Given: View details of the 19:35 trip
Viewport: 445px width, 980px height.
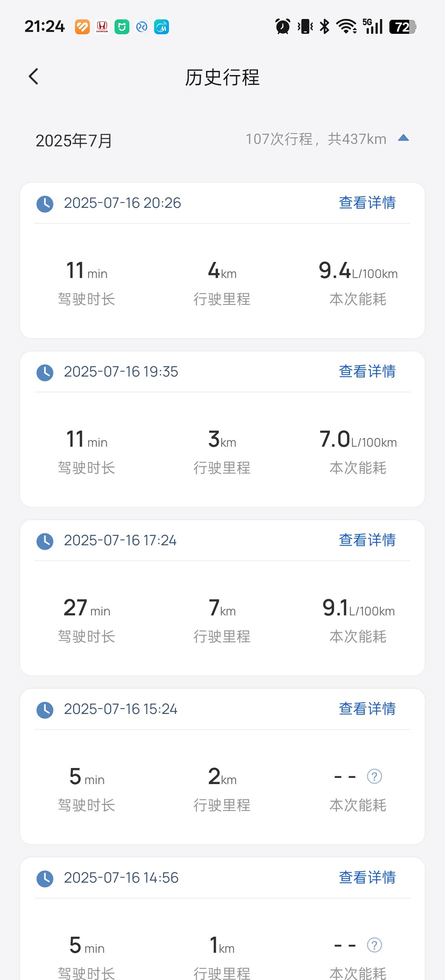Looking at the screenshot, I should [x=367, y=372].
